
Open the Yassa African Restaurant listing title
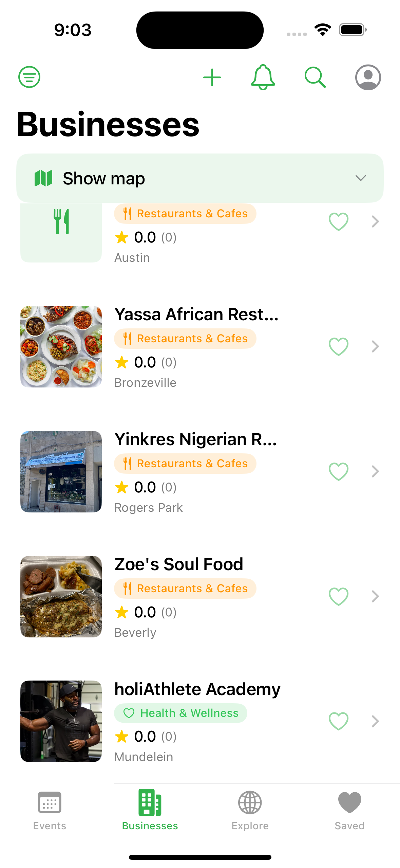click(x=196, y=314)
